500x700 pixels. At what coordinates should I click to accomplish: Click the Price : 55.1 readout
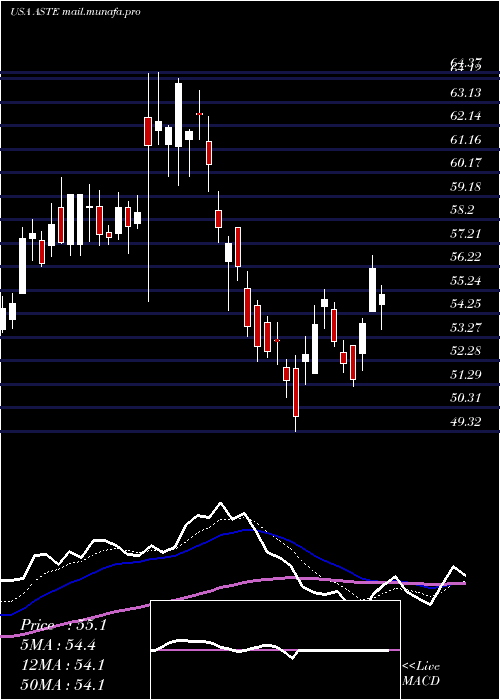tap(63, 625)
